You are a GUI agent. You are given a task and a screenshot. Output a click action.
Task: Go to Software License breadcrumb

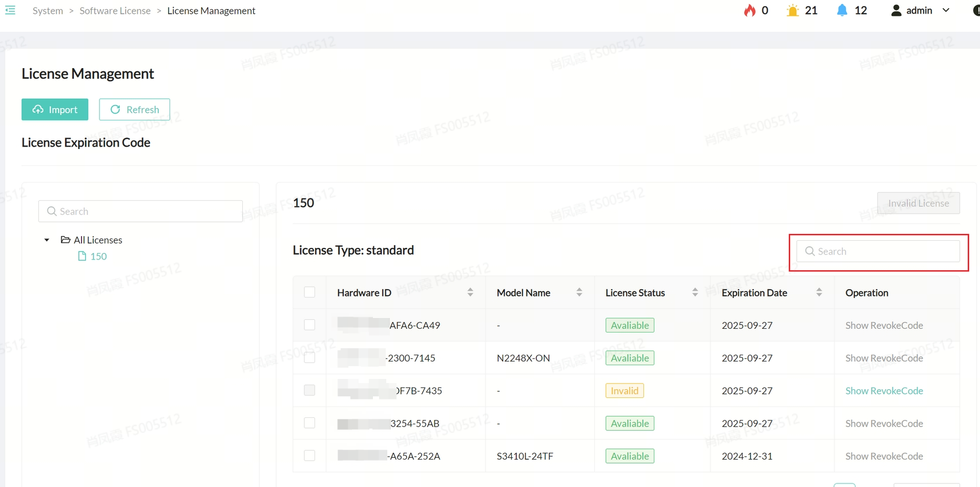[115, 11]
